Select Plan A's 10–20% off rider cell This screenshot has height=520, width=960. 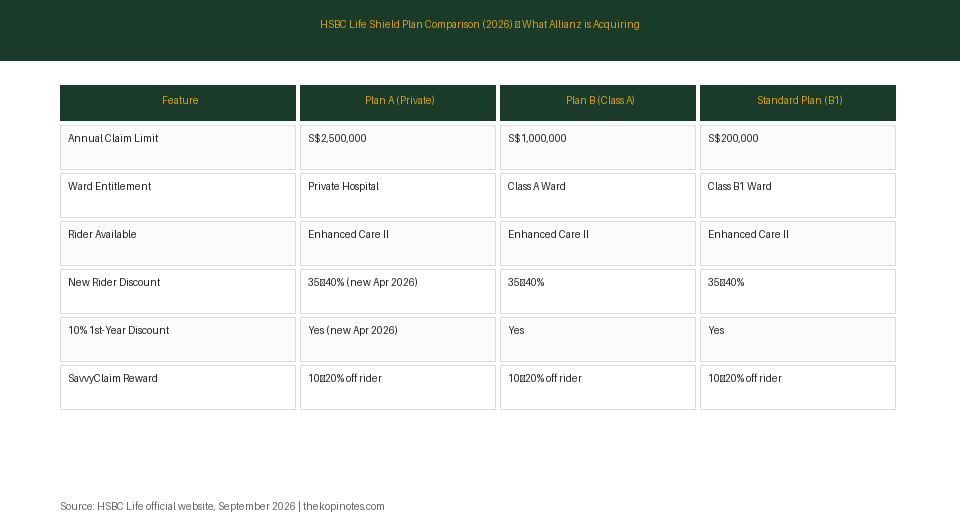pyautogui.click(x=398, y=387)
